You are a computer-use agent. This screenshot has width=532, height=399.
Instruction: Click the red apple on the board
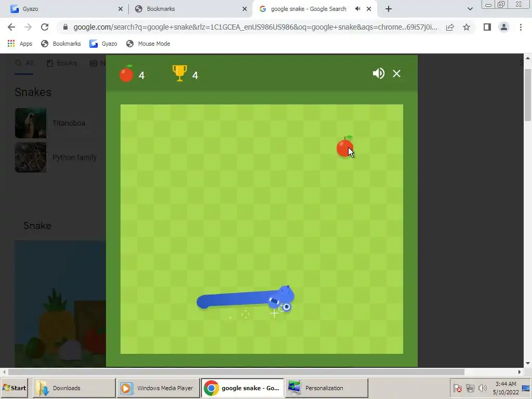pos(345,147)
